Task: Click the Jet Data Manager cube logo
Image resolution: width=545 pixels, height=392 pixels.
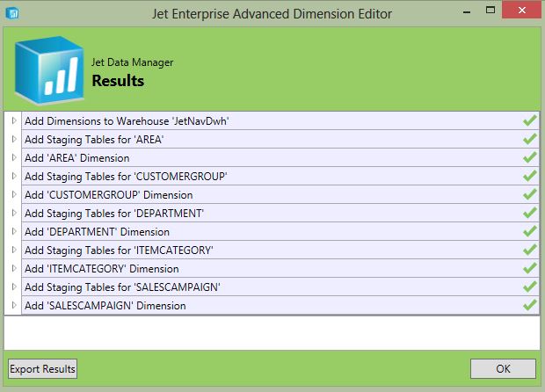Action: pyautogui.click(x=49, y=70)
